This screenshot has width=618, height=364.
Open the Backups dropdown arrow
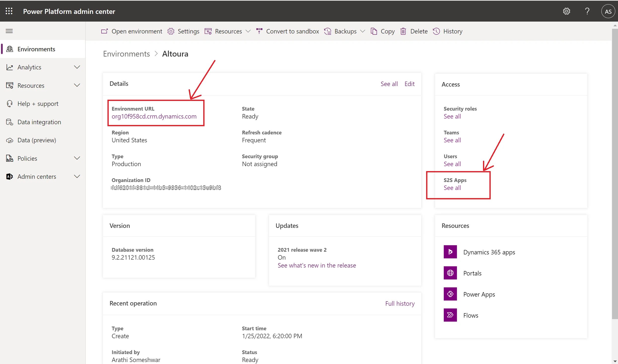[363, 31]
